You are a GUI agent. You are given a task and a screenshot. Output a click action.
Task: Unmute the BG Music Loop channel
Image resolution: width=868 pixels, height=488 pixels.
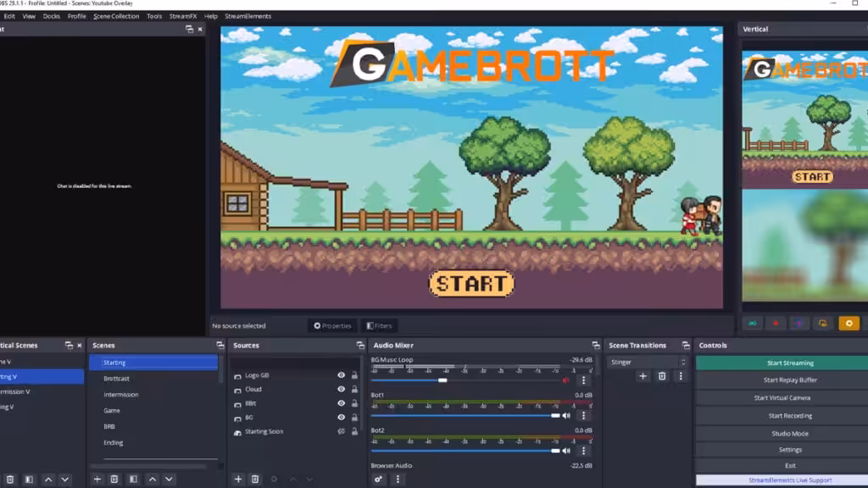(x=566, y=380)
